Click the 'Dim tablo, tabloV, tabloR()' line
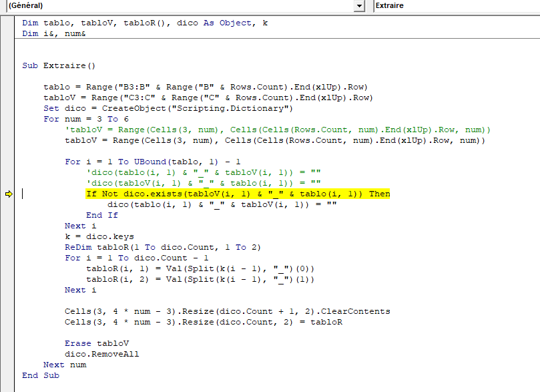This screenshot has width=540, height=392. click(x=145, y=23)
